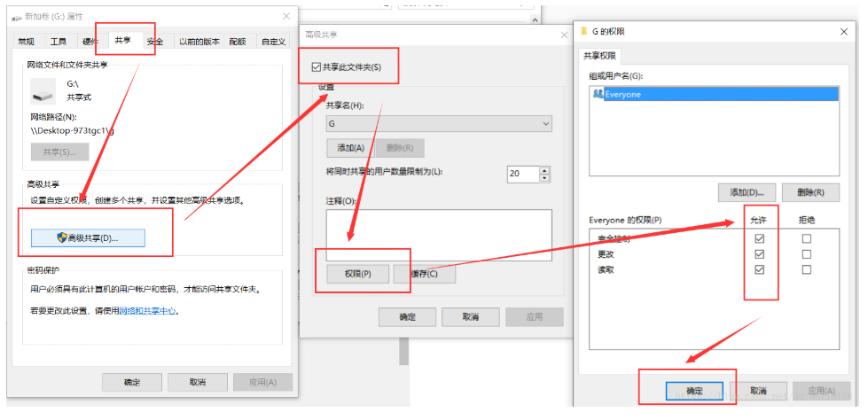Click the Everyone group icon
868x420 pixels.
coord(598,94)
